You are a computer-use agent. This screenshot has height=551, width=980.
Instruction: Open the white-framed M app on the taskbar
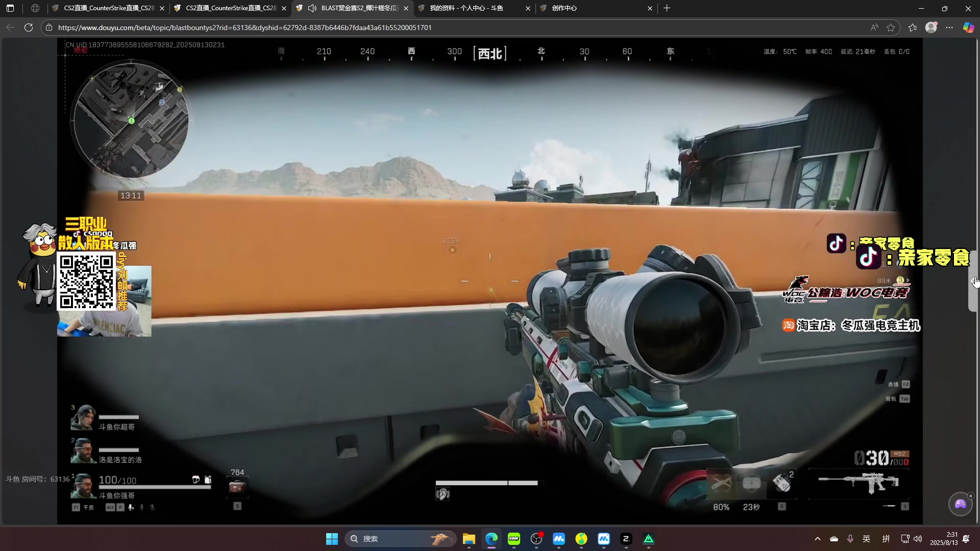tap(603, 539)
